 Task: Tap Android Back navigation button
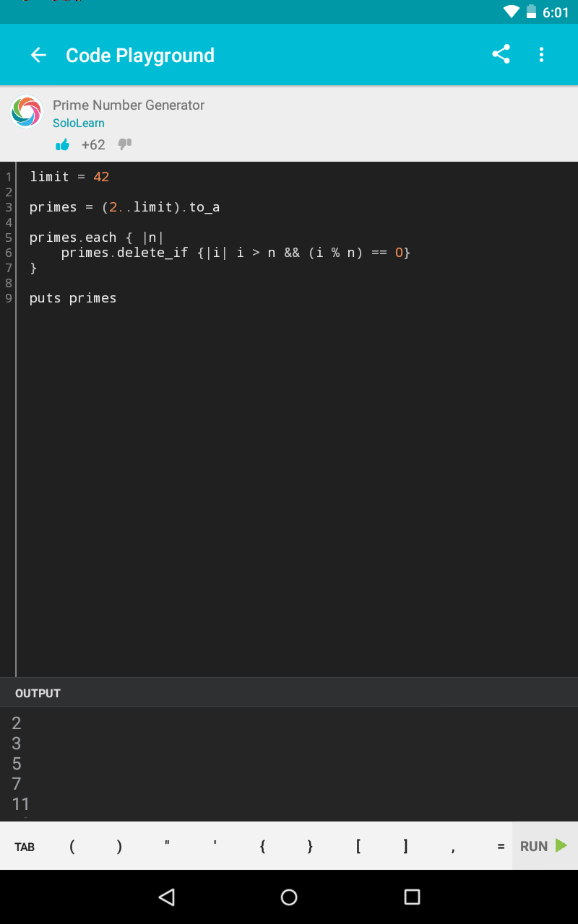click(167, 897)
